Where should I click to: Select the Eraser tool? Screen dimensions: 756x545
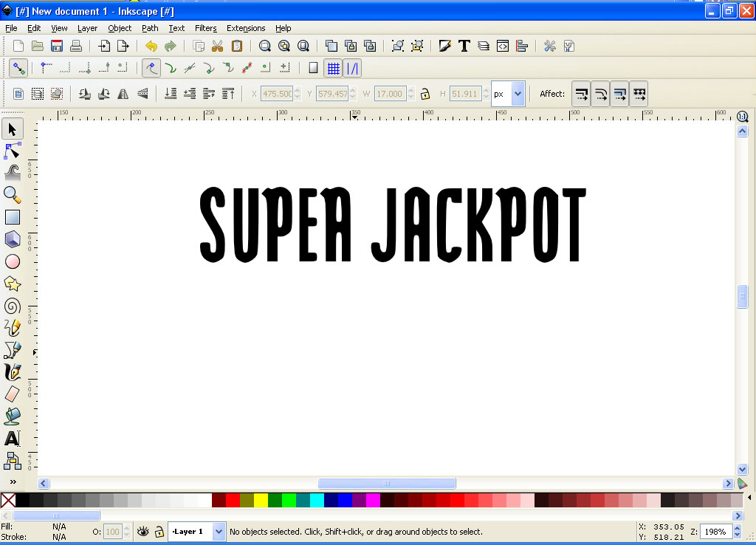pyautogui.click(x=12, y=394)
